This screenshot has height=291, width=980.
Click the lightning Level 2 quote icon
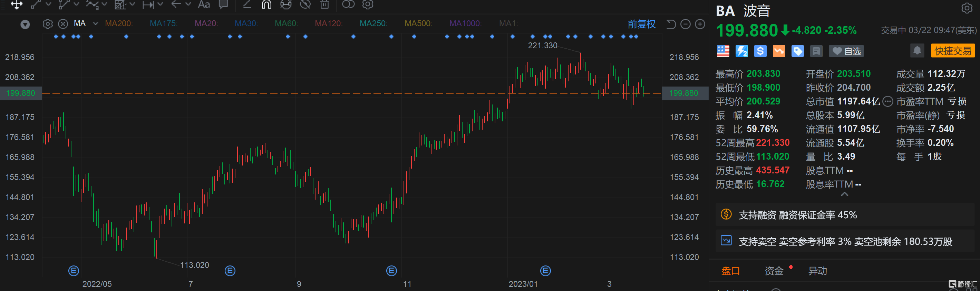[x=741, y=51]
